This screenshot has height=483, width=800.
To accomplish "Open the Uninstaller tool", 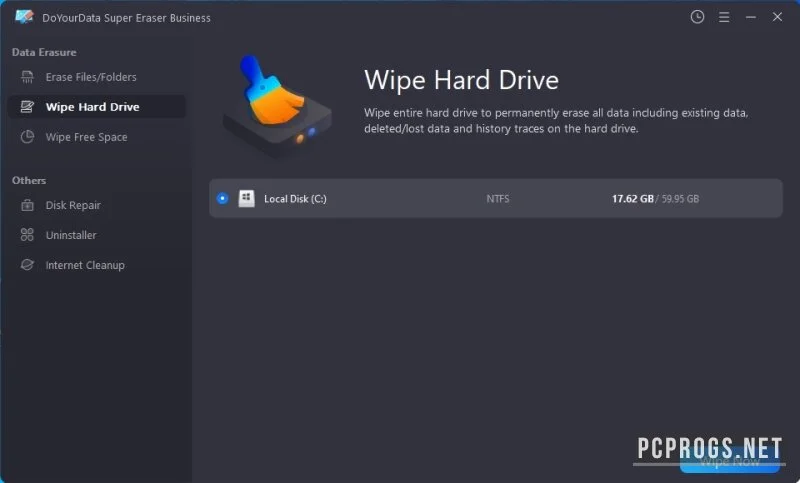I will [96, 235].
